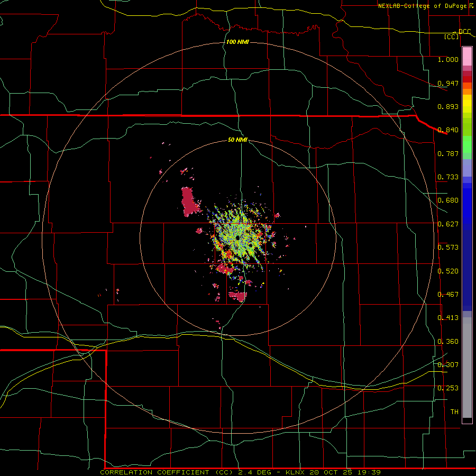The width and height of the screenshot is (476, 476).
Task: Click the pink top segment of the color bar
Action: [467, 56]
